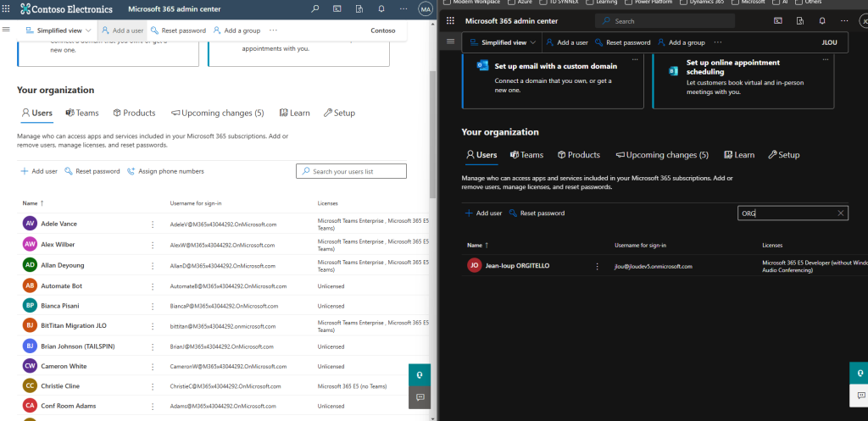Viewport: 868px width, 421px height.
Task: Open more options on Allan Deyoung row
Action: [153, 265]
